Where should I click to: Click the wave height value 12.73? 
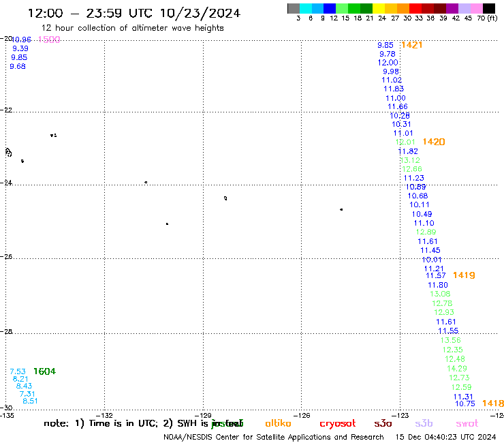click(459, 378)
